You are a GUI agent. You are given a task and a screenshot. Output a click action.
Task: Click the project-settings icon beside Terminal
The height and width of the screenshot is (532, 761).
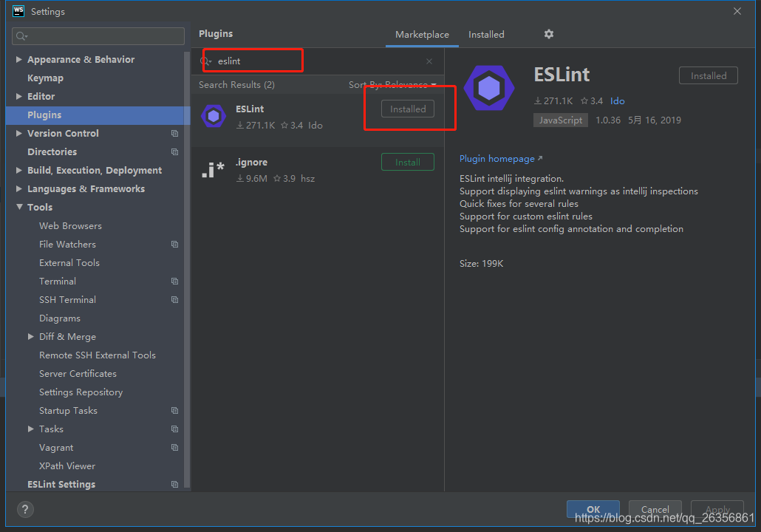174,281
